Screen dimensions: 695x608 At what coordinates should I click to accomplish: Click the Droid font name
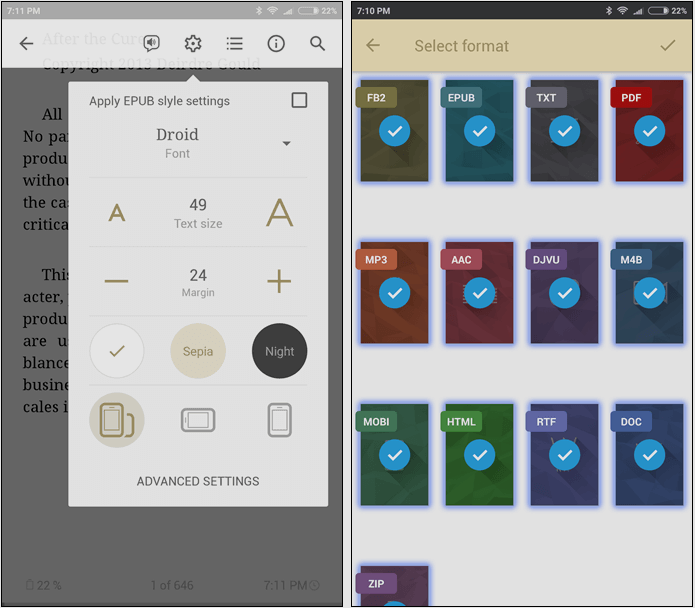pos(177,134)
